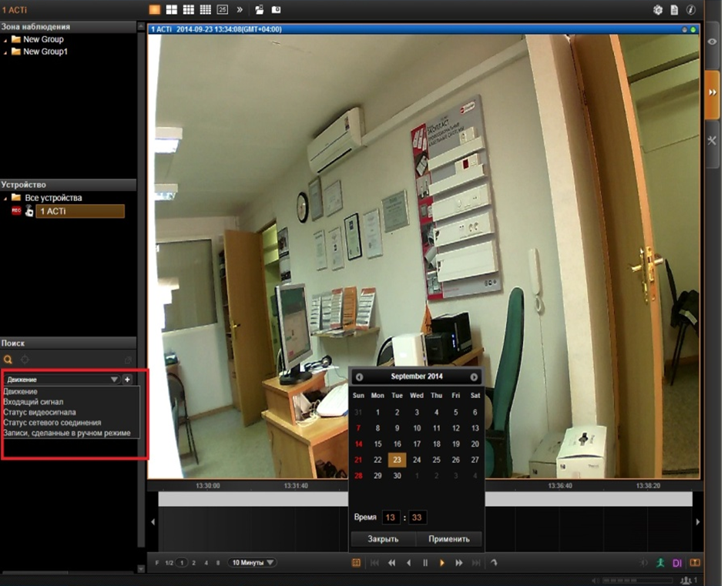
Task: Click the Закрыть button
Action: (x=383, y=539)
